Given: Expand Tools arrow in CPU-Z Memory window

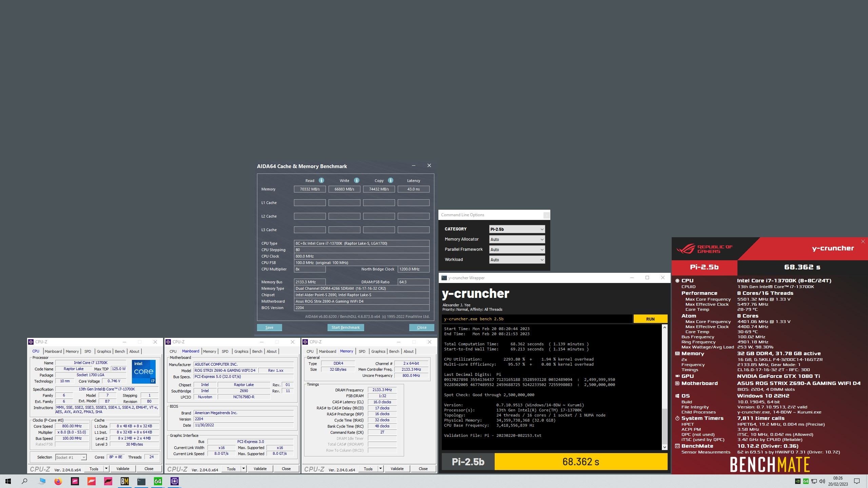Looking at the screenshot, I should tap(380, 469).
